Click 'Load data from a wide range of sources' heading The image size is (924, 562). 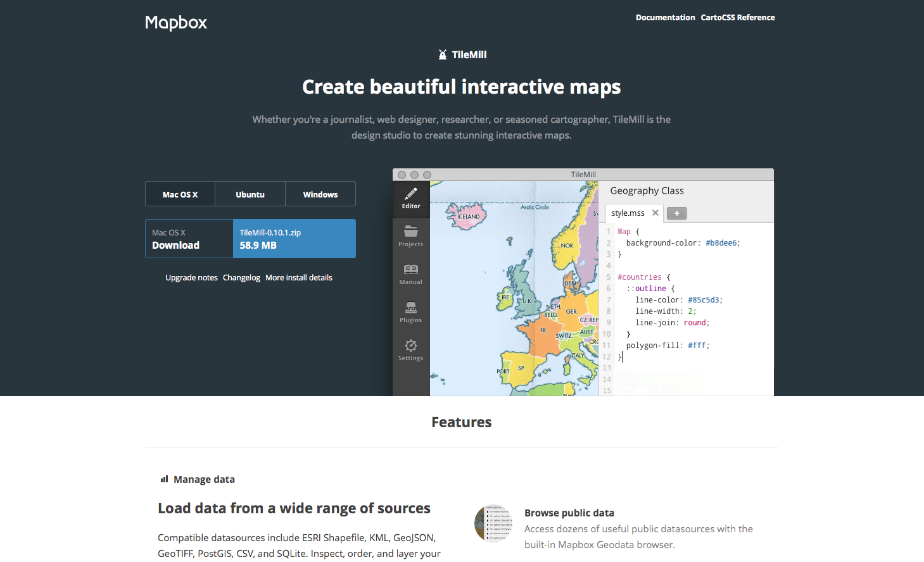tap(294, 508)
